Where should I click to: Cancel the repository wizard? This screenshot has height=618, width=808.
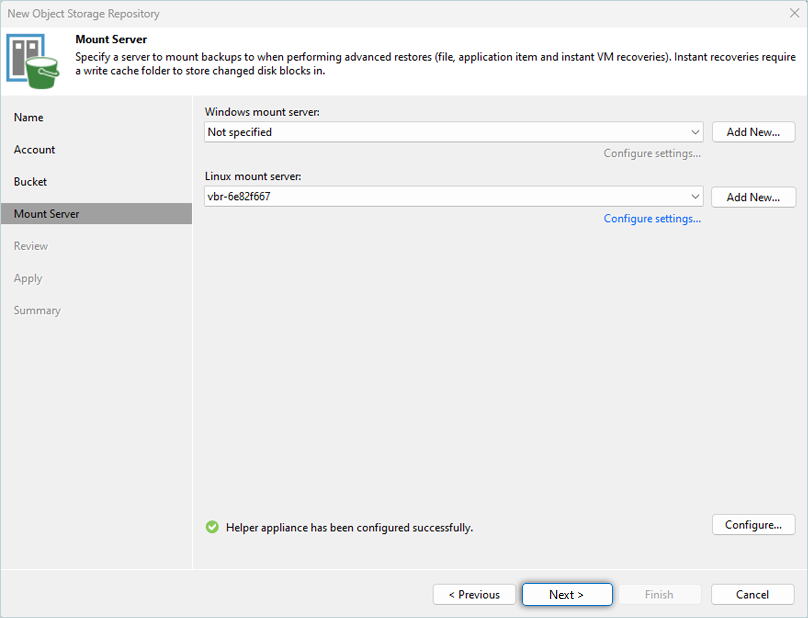[x=752, y=595]
